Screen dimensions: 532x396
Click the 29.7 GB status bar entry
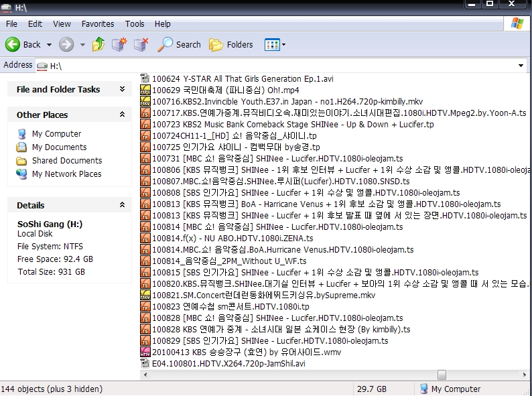coord(372,389)
